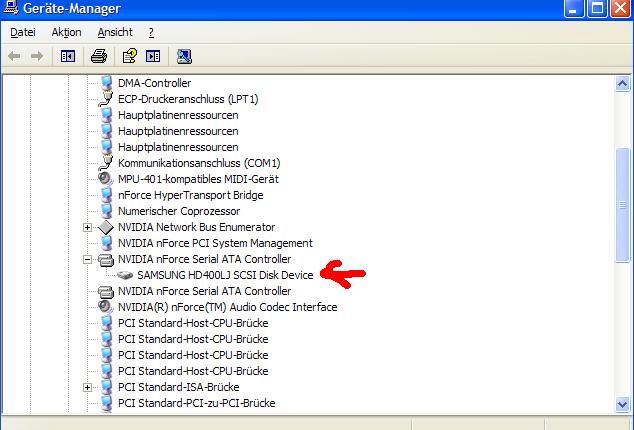
Task: Toggle the console tree pane icon
Action: tap(68, 56)
